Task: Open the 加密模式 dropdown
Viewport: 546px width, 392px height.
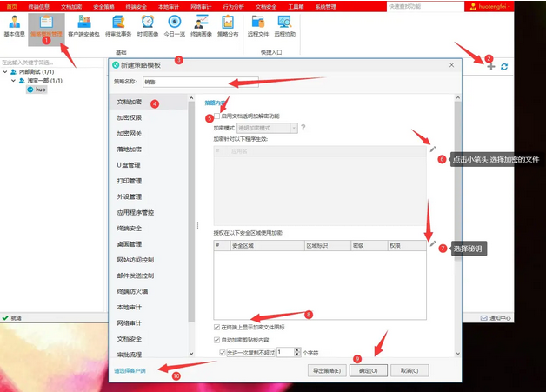Action: [267, 128]
